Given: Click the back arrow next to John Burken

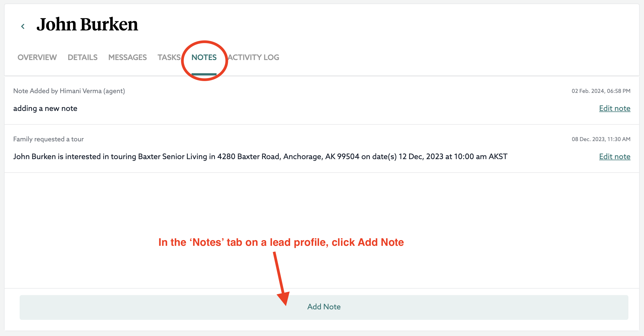Looking at the screenshot, I should pos(23,26).
